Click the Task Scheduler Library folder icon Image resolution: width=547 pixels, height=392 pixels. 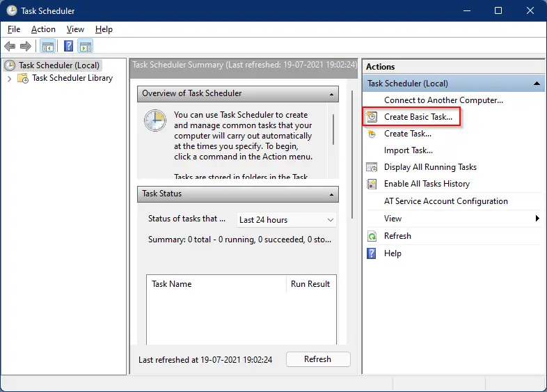(23, 78)
